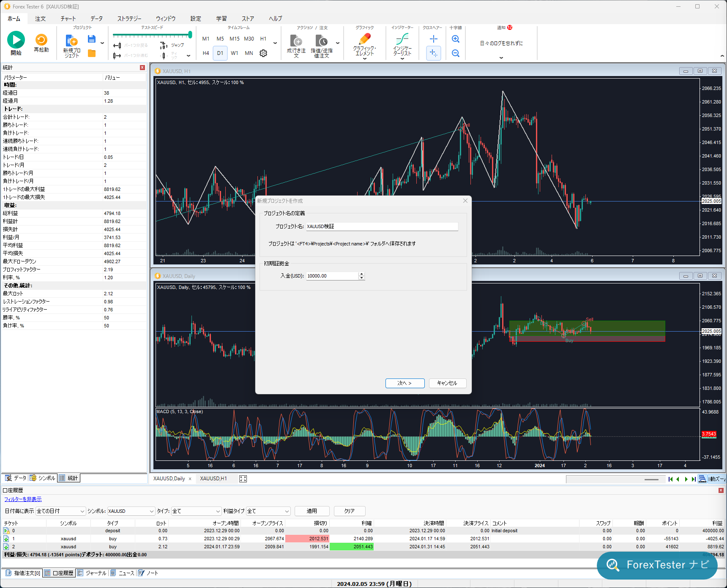Switch to the XAUUSD,H1 chart tab
Image resolution: width=727 pixels, height=588 pixels.
tap(213, 479)
